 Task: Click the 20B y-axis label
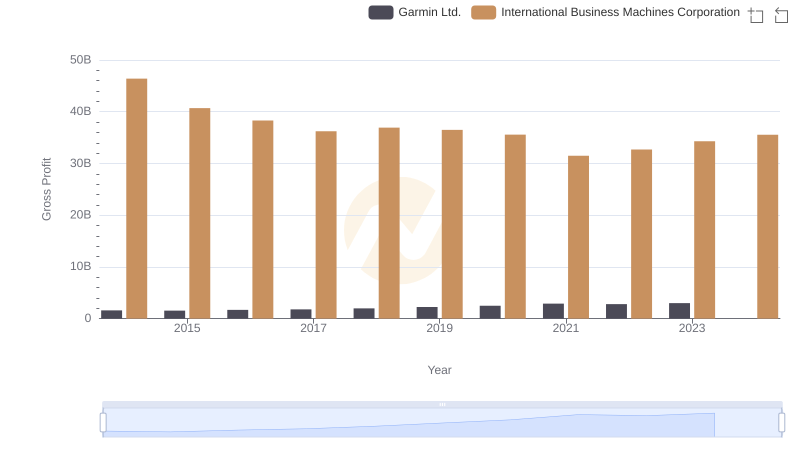pos(81,215)
